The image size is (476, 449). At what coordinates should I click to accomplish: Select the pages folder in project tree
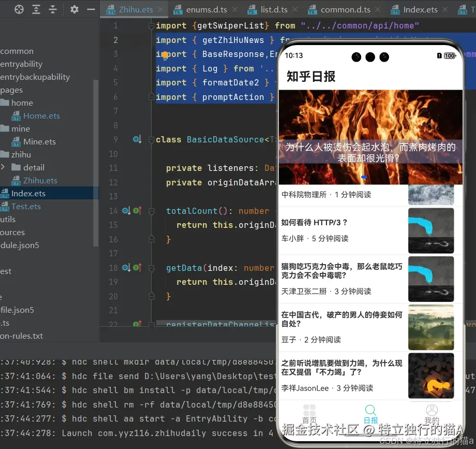[11, 90]
